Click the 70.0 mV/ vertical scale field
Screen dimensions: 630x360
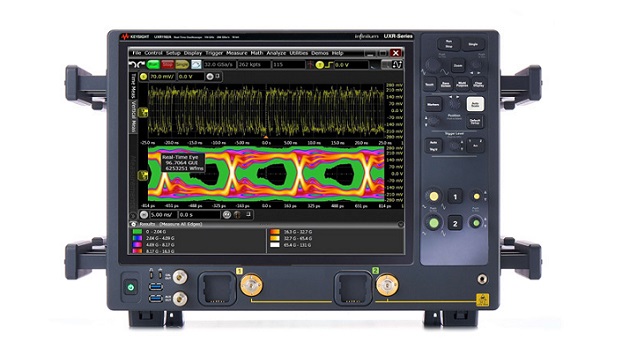pos(162,76)
